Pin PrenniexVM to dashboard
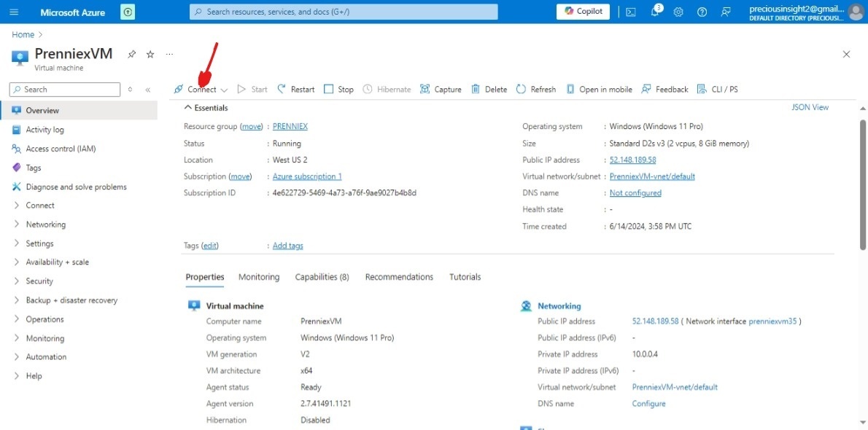The image size is (868, 430). pyautogui.click(x=132, y=54)
